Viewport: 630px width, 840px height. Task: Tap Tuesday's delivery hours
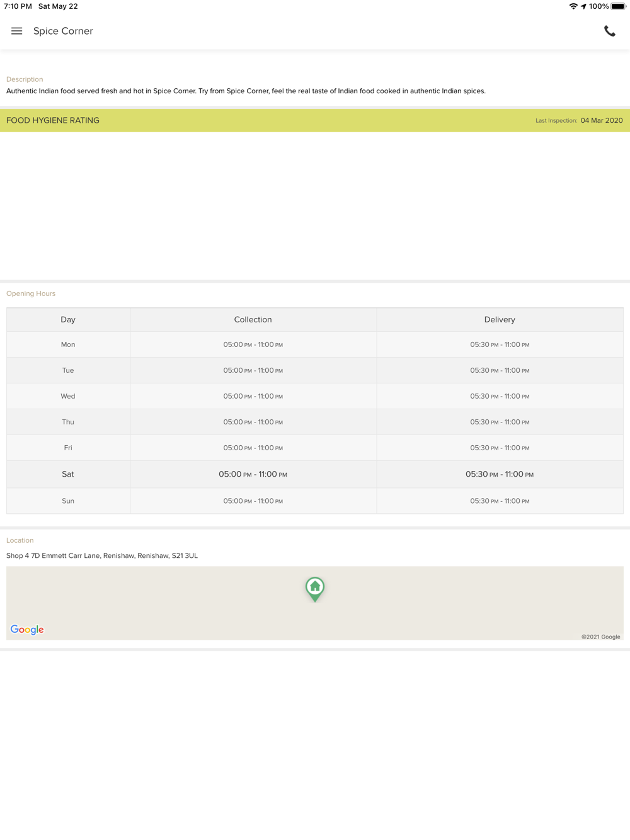[x=500, y=370]
